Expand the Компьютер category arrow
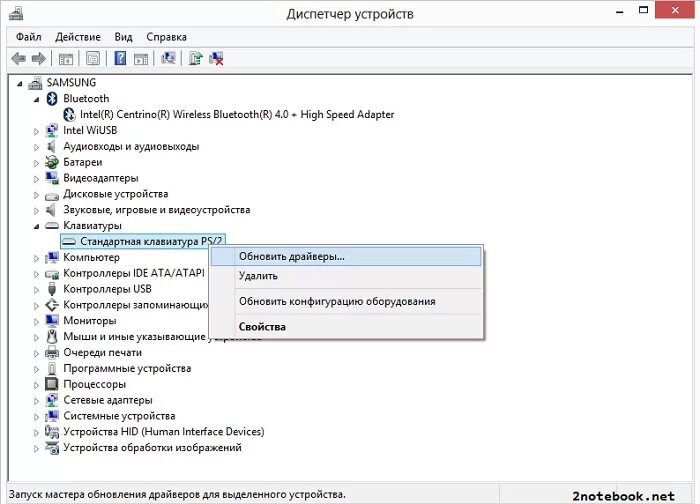Image resolution: width=700 pixels, height=504 pixels. [x=37, y=258]
